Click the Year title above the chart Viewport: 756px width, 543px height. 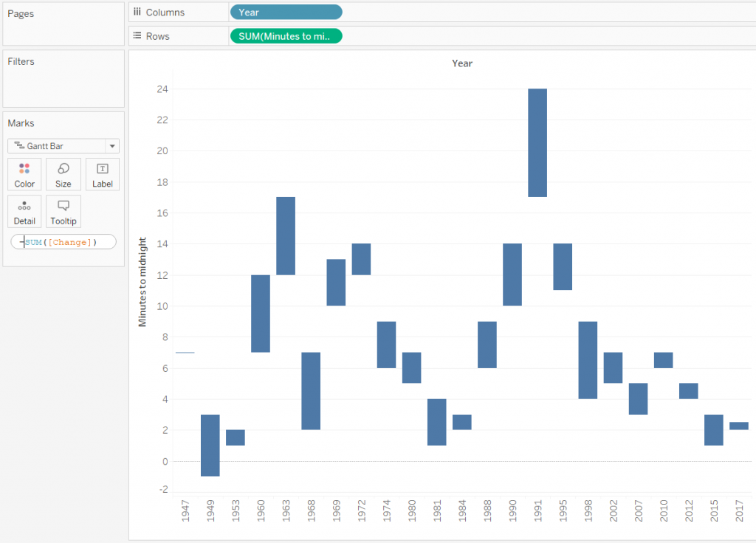pyautogui.click(x=461, y=63)
